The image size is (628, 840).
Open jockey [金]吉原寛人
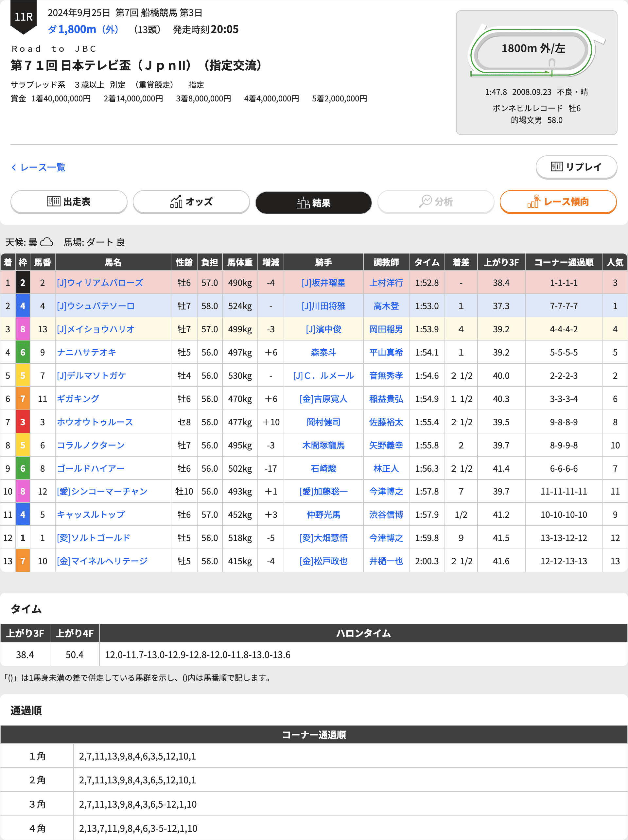(323, 398)
